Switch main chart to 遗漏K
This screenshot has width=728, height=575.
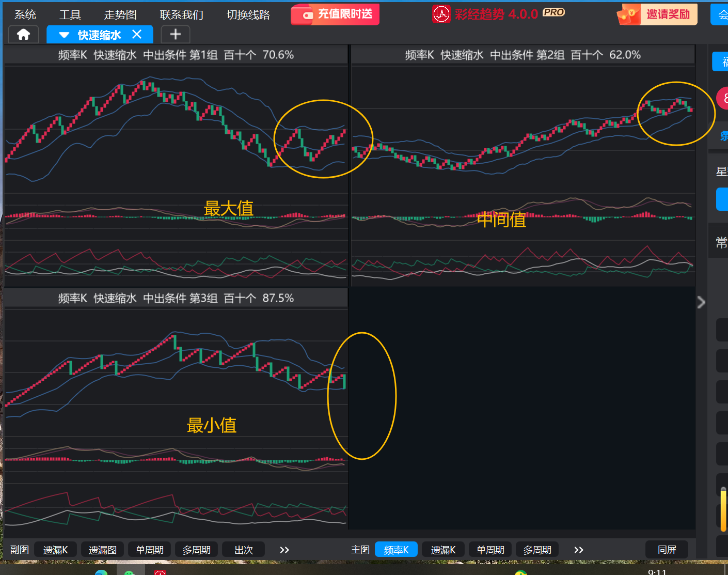443,550
